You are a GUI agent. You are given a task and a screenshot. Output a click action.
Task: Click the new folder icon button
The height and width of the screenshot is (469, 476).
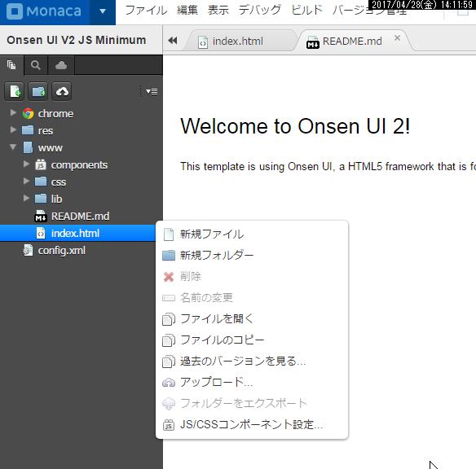click(x=38, y=91)
